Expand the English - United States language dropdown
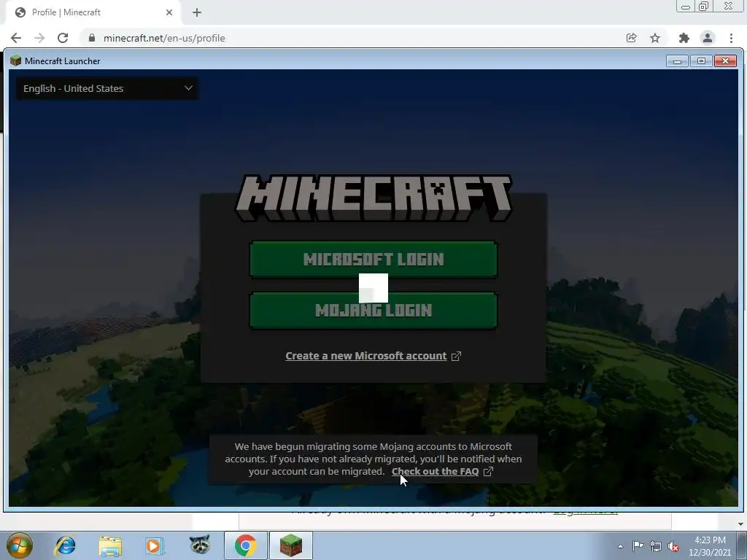The image size is (747, 560). 107,88
